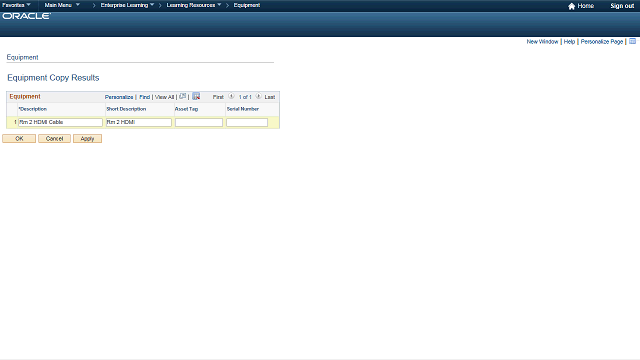The height and width of the screenshot is (360, 640).
Task: Click the zoom grid popup icon
Action: [x=182, y=96]
